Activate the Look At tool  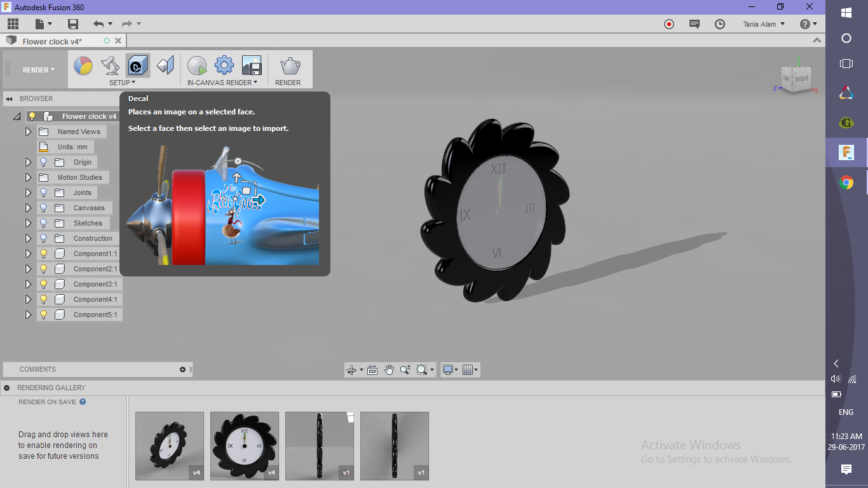point(372,370)
